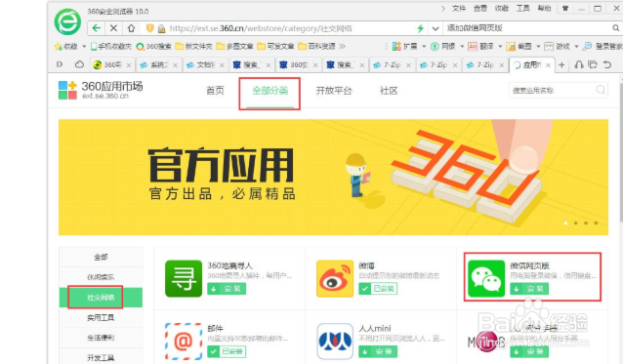Expand the 网银 dropdown arrow
Viewport: 623px width, 364px height.
coord(462,47)
